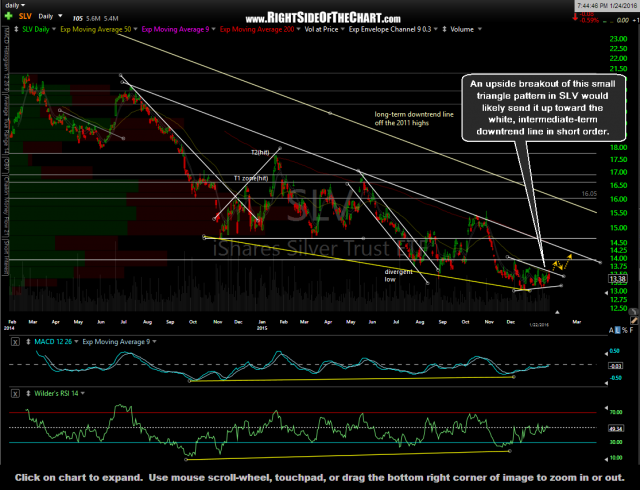This screenshot has width=640, height=490.
Task: Expand the Wilder's RSI 14 dropdown
Action: [83, 394]
